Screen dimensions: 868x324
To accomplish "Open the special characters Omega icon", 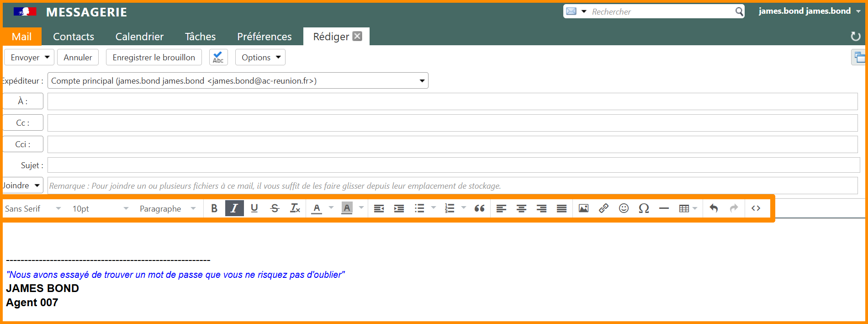I will tap(644, 208).
